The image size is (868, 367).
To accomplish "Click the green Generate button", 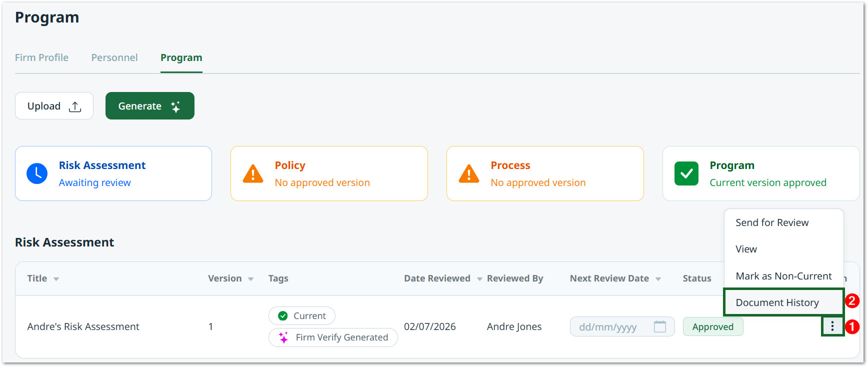I will point(150,106).
